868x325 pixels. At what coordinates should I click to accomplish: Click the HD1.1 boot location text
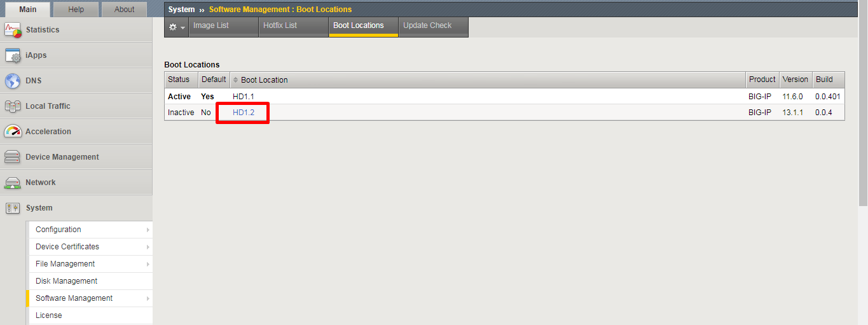click(244, 97)
